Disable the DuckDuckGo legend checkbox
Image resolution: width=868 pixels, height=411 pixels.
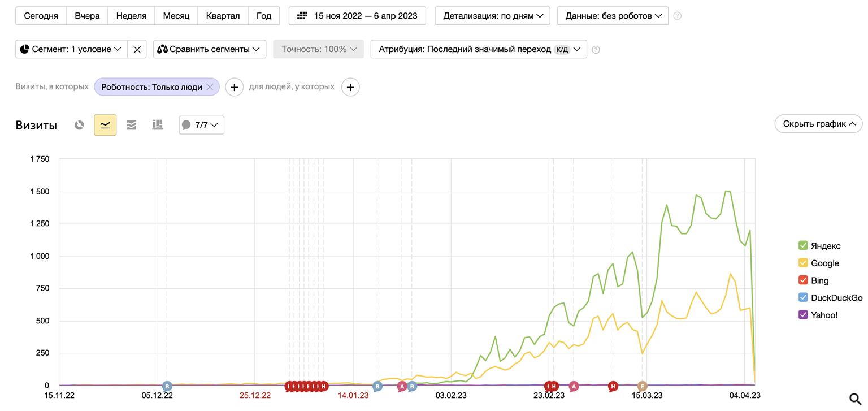click(803, 297)
